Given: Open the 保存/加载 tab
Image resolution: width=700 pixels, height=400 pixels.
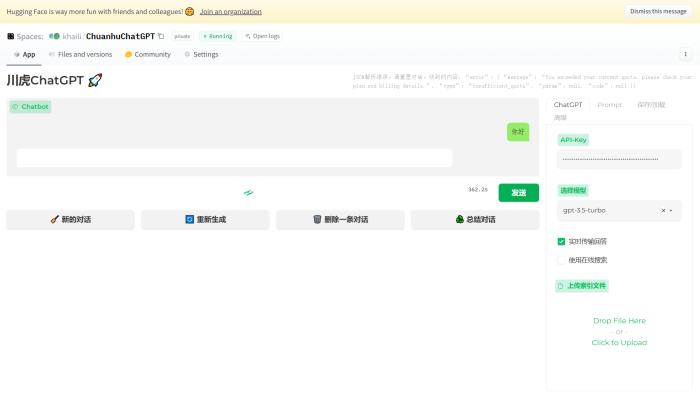Looking at the screenshot, I should point(651,104).
